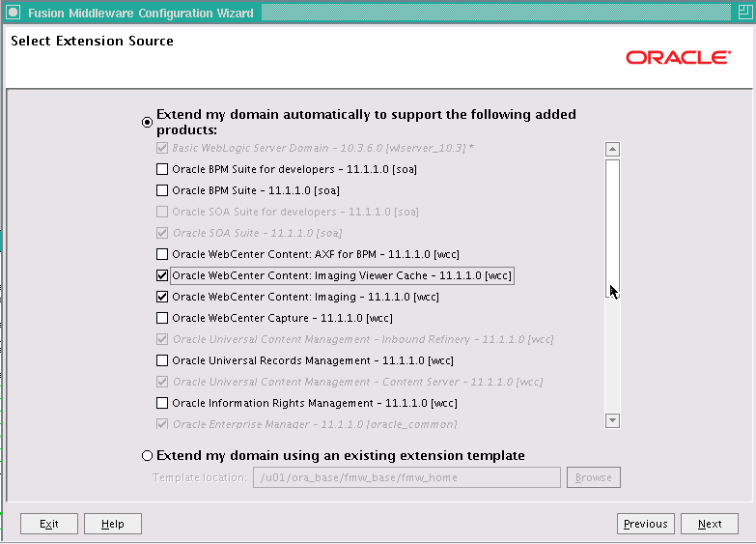Screen dimensions: 756x544
Task: Click the maximize icon in title bar
Action: coord(745,12)
